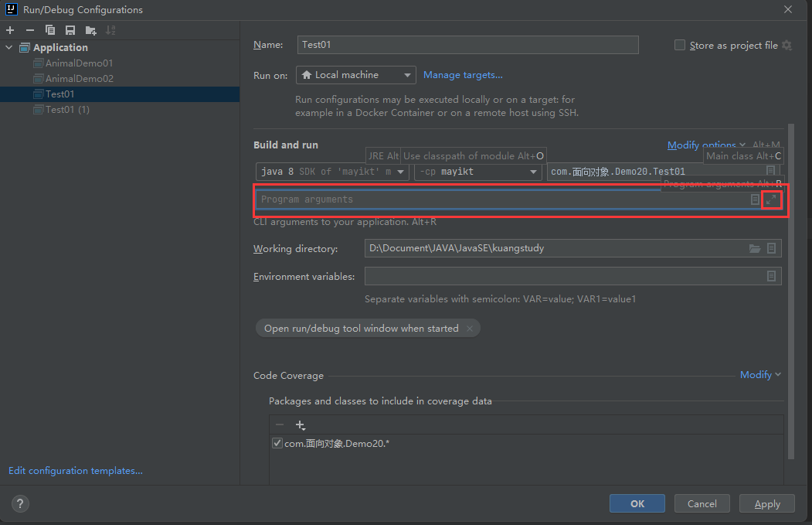Click the Name input field
Screen dimensions: 812x525
467,45
